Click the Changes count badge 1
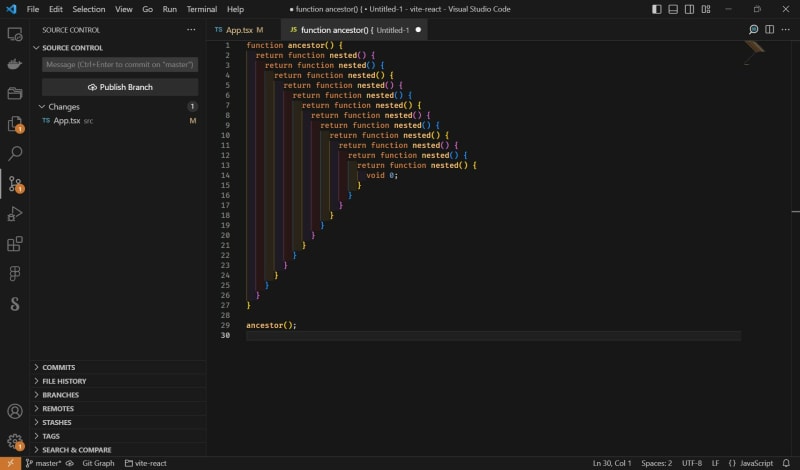The height and width of the screenshot is (470, 800). pyautogui.click(x=192, y=107)
